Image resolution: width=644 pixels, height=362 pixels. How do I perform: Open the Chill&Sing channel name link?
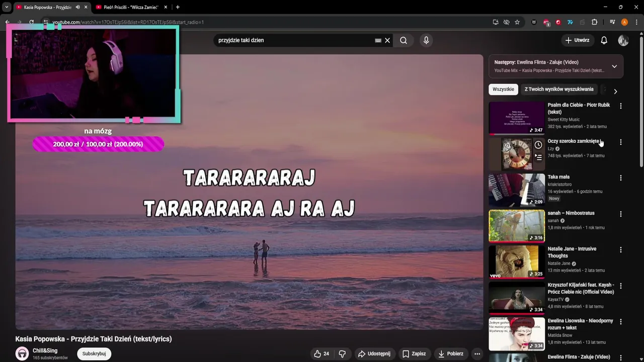click(45, 350)
